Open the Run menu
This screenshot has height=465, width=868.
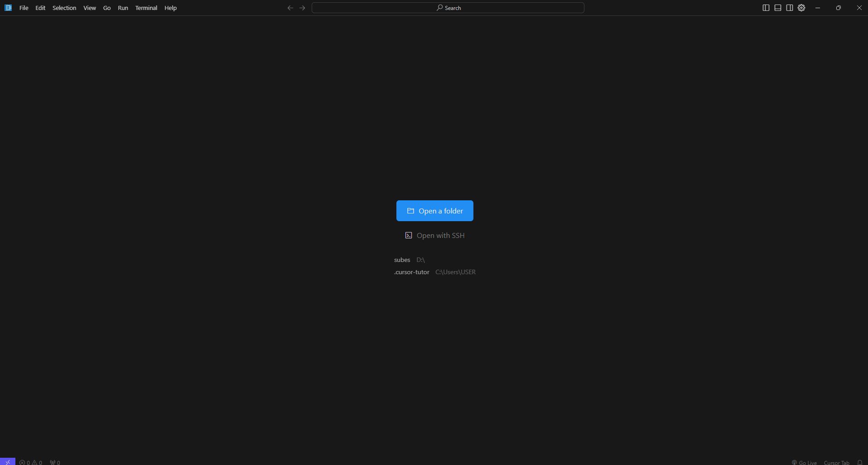click(123, 8)
